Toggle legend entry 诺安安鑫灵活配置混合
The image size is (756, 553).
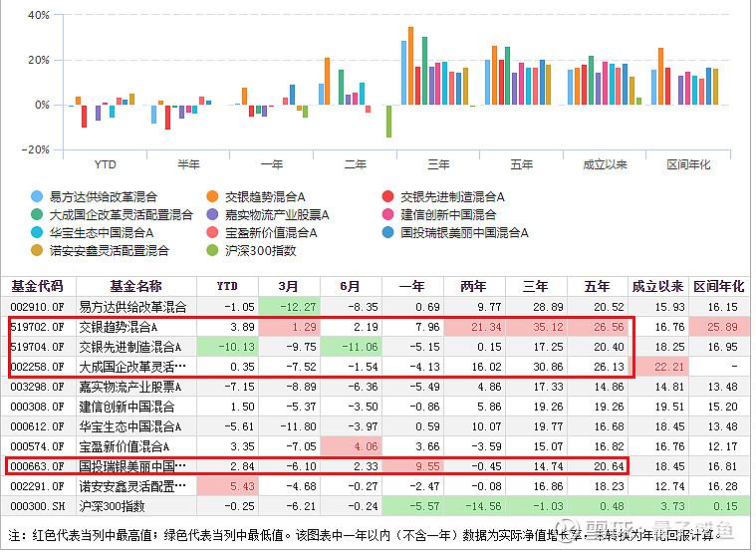pos(100,250)
